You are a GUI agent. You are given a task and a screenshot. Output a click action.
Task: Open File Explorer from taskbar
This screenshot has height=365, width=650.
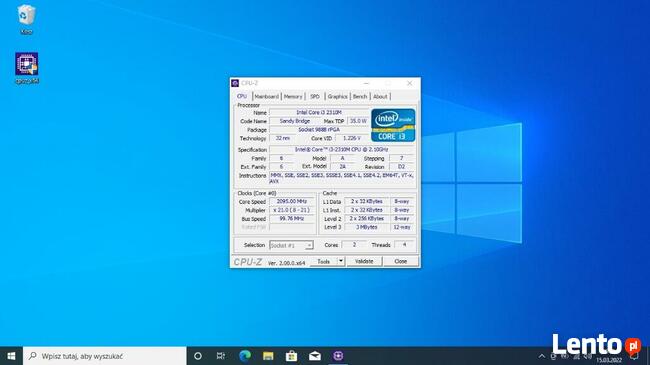pos(268,356)
